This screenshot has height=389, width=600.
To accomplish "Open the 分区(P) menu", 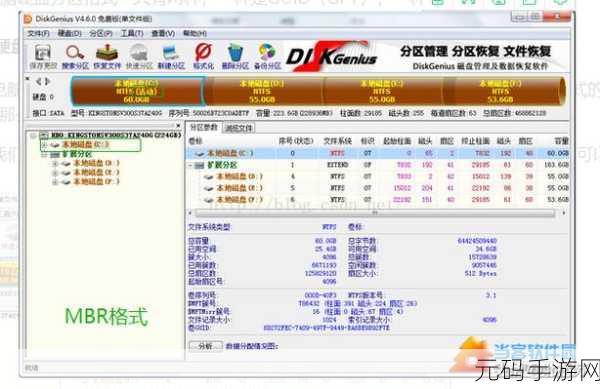I will pyautogui.click(x=101, y=34).
